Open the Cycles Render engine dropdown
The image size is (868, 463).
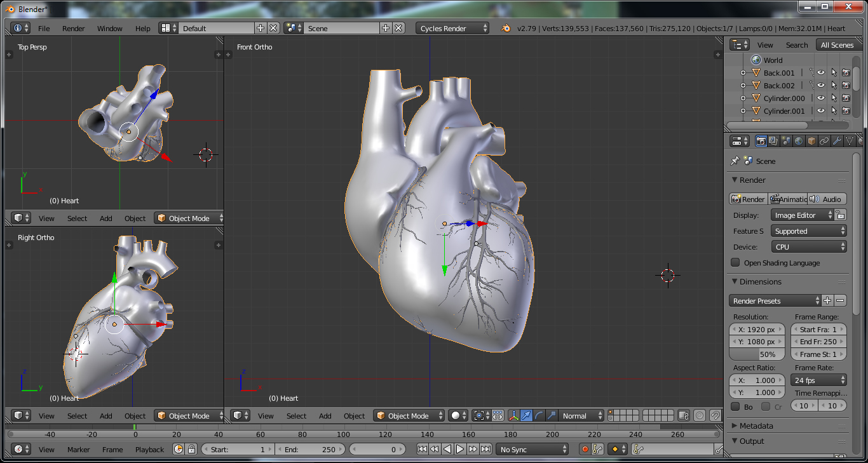pyautogui.click(x=451, y=28)
